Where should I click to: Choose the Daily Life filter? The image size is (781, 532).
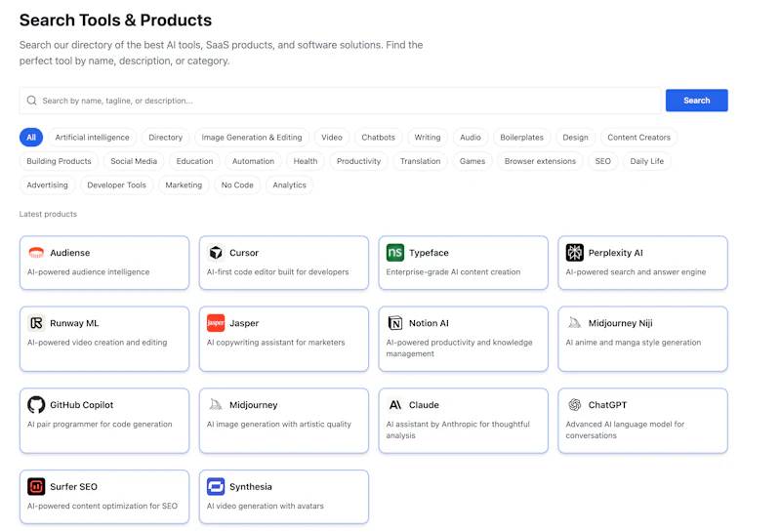646,161
